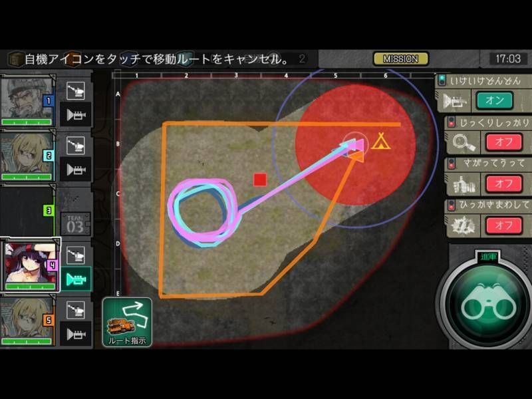Open the MISSION button

[401, 59]
